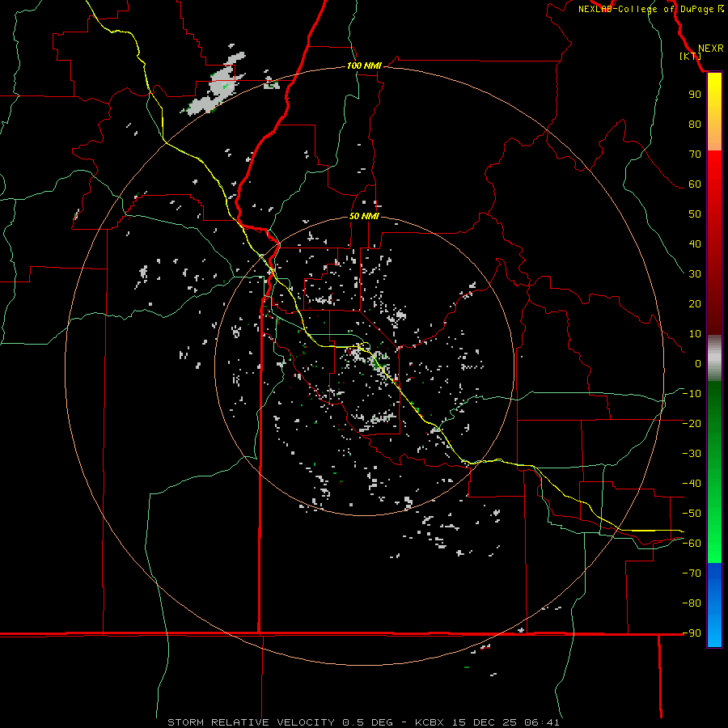This screenshot has width=728, height=728.
Task: Click the 50 value on the velocity scale
Action: [x=695, y=214]
